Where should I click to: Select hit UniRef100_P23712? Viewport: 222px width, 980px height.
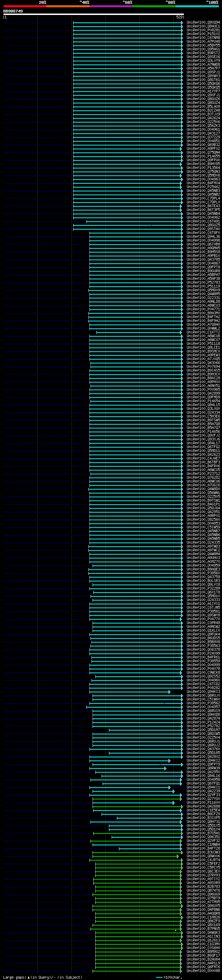(x=203, y=473)
